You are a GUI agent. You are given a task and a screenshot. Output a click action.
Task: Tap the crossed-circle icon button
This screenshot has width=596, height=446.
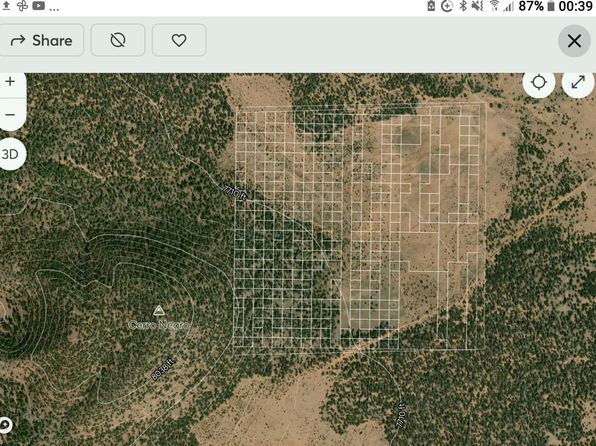(118, 40)
